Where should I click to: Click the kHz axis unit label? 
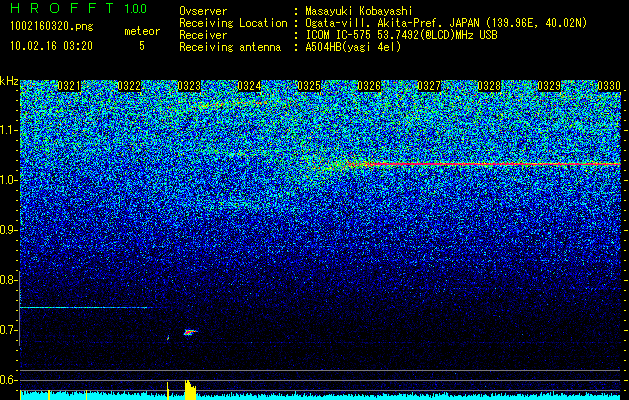[x=9, y=81]
